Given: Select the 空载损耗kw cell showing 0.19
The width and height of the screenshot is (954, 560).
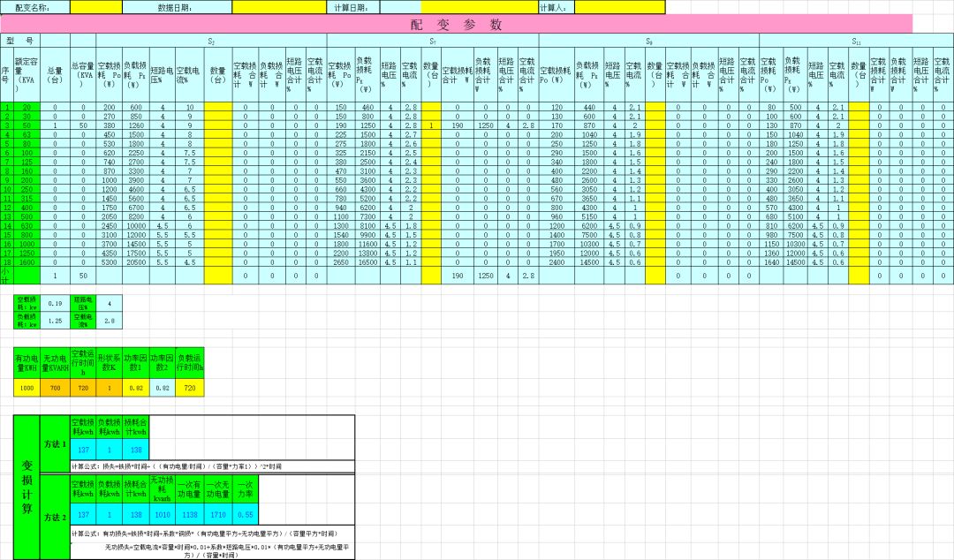Looking at the screenshot, I should [56, 303].
